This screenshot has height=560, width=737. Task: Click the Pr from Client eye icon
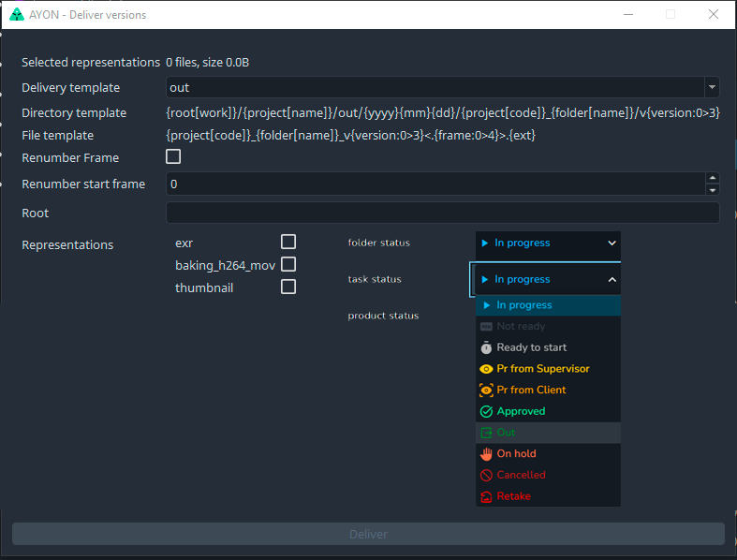pyautogui.click(x=486, y=391)
